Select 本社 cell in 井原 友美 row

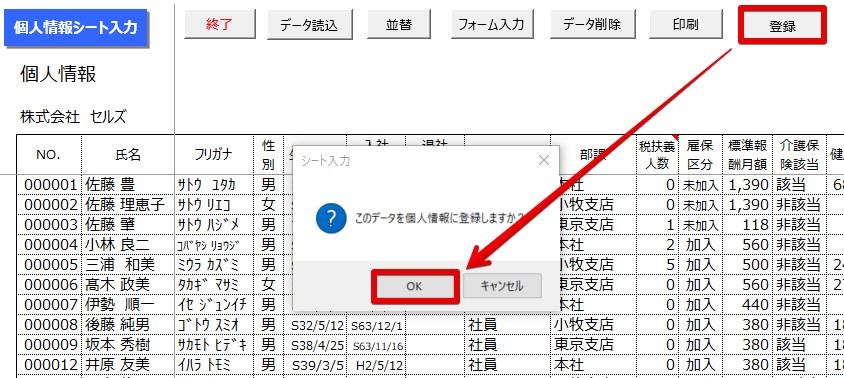[x=593, y=365]
